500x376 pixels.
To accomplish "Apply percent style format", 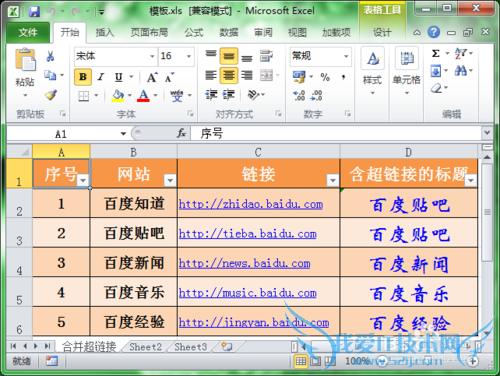I will click(325, 77).
